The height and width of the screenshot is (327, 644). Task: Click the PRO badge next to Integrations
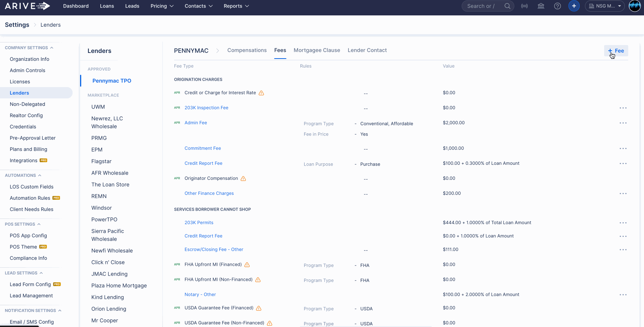(44, 160)
